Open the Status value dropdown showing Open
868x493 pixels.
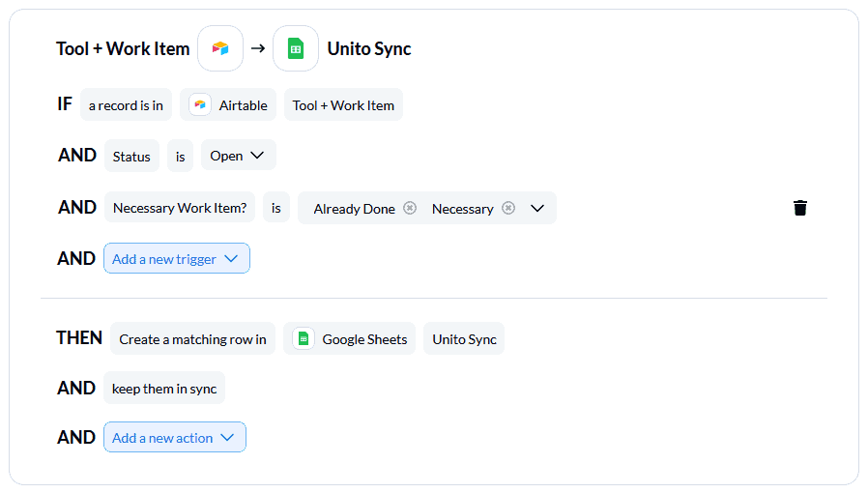(238, 156)
